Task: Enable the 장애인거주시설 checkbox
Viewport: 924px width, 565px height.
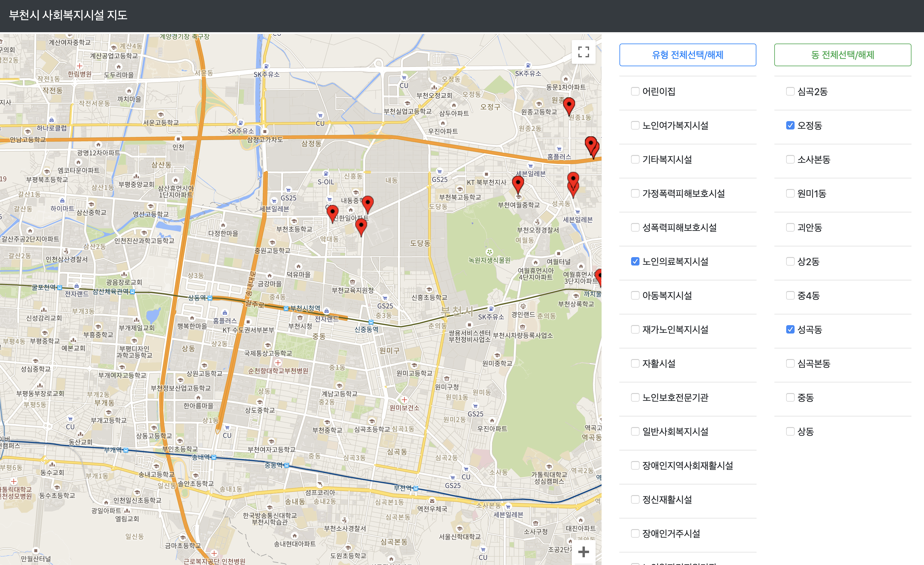Action: (x=635, y=533)
